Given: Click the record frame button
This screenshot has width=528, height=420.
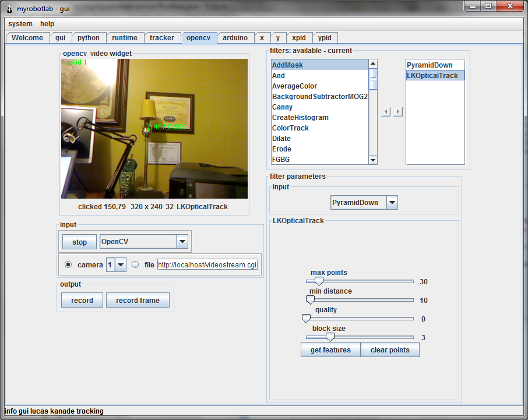Looking at the screenshot, I should pos(138,300).
